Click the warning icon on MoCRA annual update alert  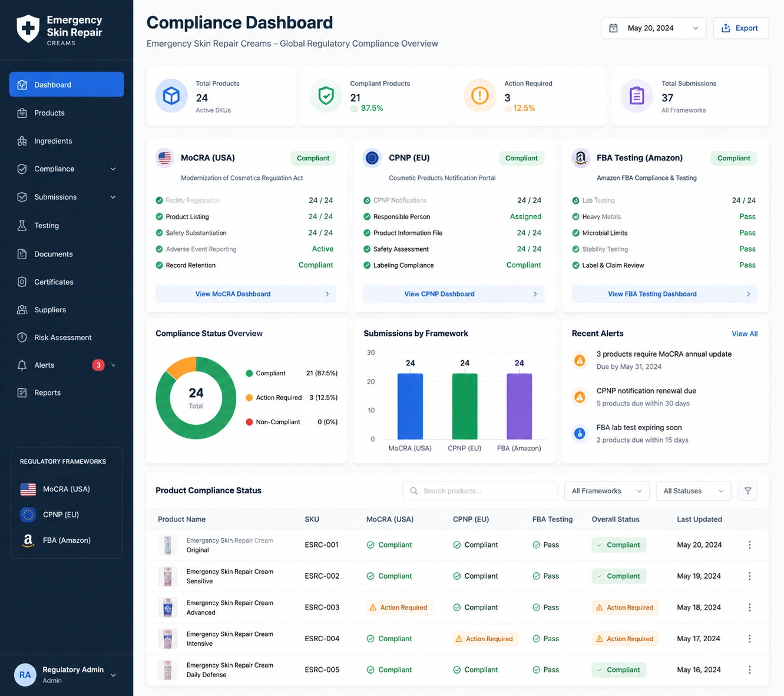580,360
